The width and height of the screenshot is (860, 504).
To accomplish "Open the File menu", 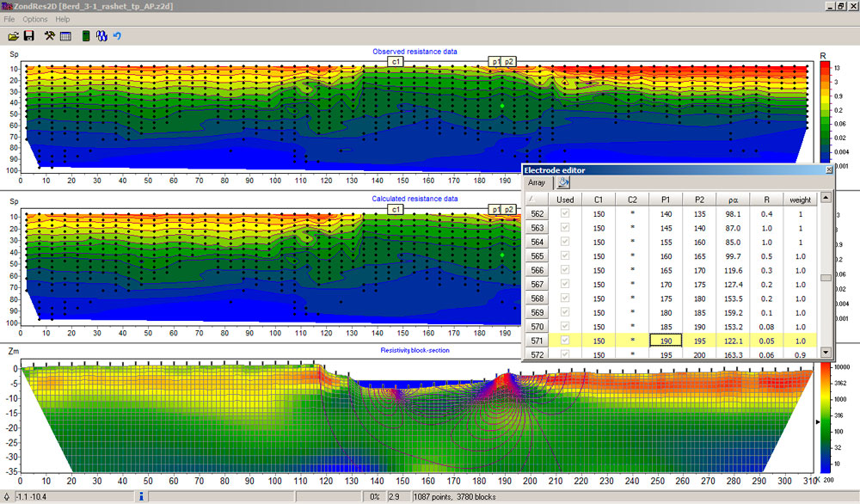I will point(9,19).
